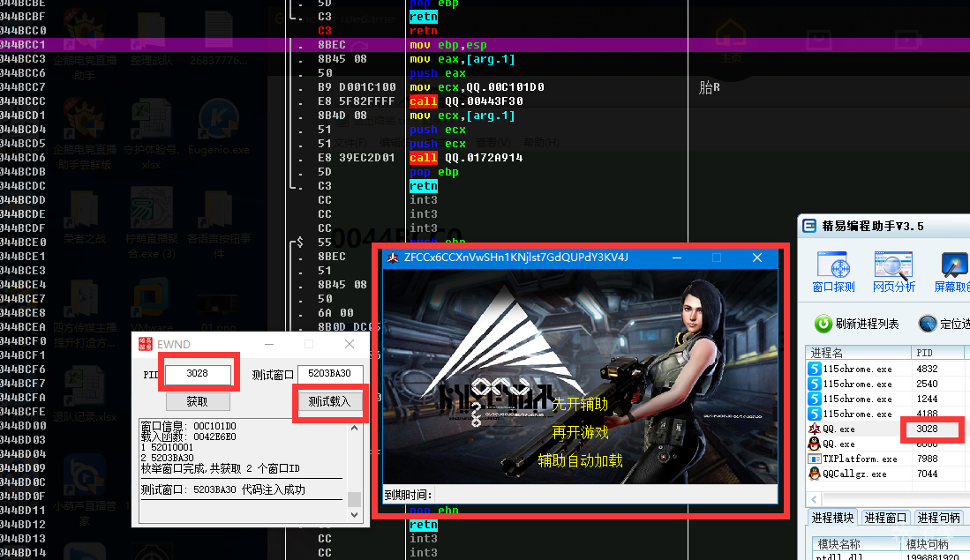Switch to the 进程窗口 tab
Viewport: 970px width, 560px height.
[885, 518]
